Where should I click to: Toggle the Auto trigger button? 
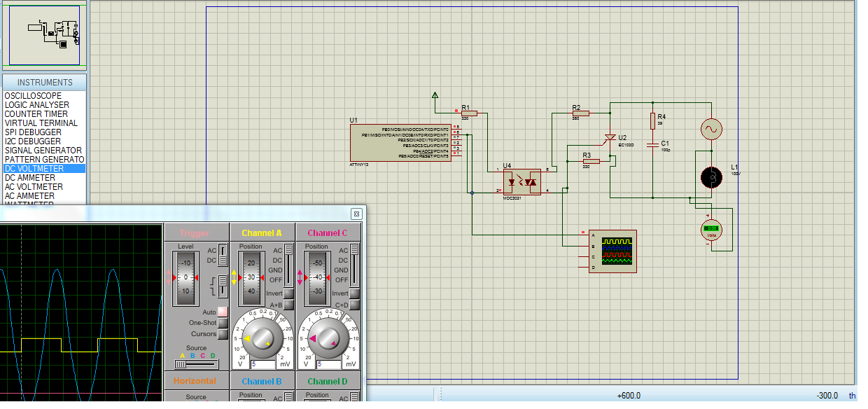pyautogui.click(x=223, y=312)
